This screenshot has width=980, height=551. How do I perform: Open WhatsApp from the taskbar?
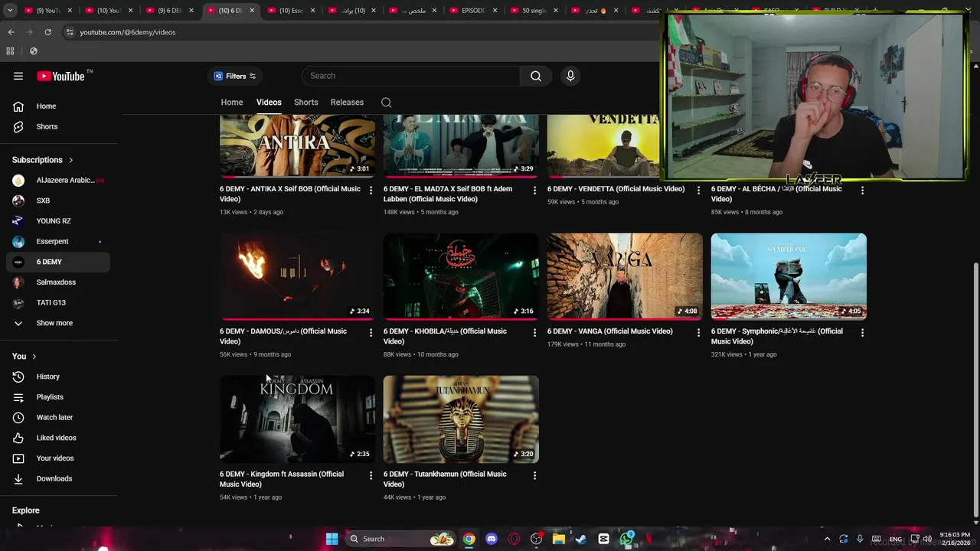click(x=626, y=539)
